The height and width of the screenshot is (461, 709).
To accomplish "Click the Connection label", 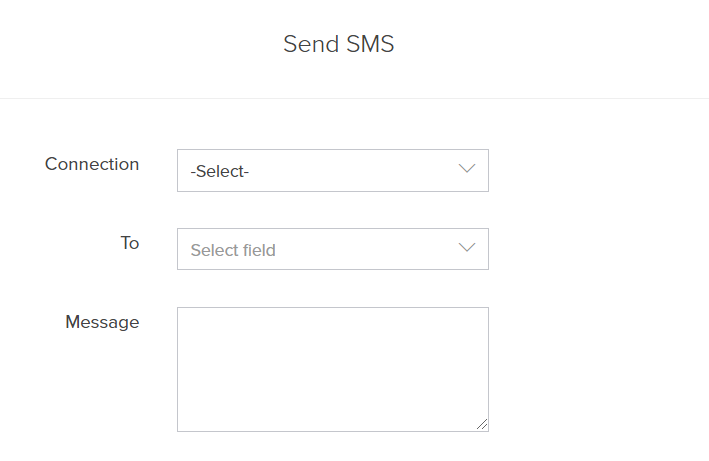I will pyautogui.click(x=92, y=164).
